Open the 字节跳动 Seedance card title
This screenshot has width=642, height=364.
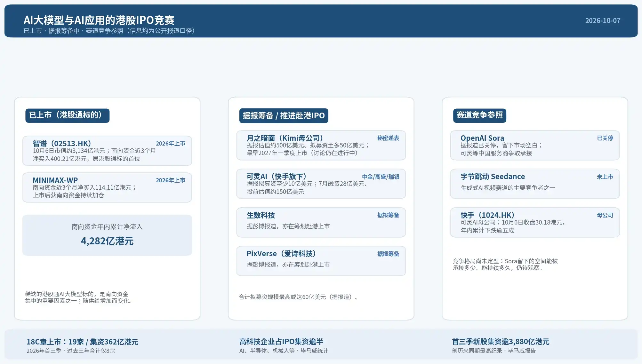click(x=493, y=177)
